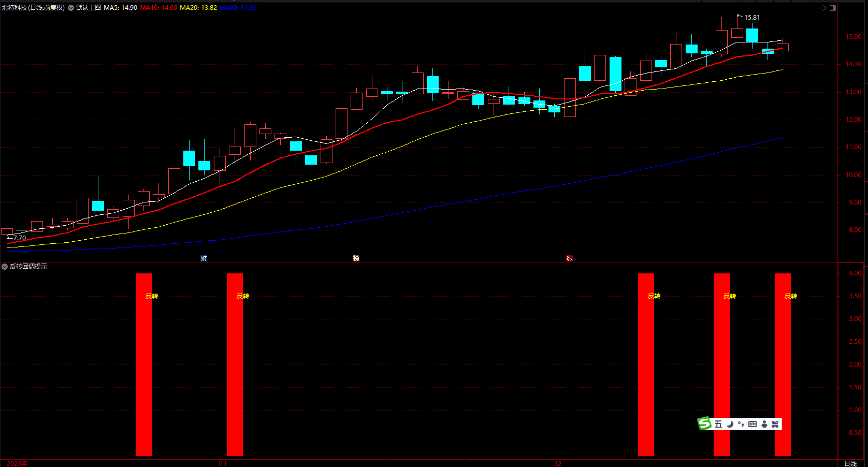Click the 7.70 low price label

click(x=20, y=238)
